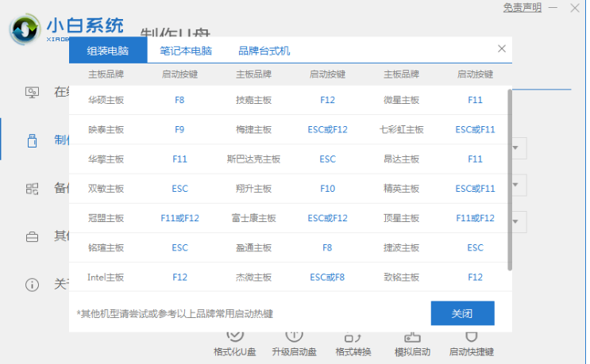Open the backup grid icon in sidebar

point(33,189)
